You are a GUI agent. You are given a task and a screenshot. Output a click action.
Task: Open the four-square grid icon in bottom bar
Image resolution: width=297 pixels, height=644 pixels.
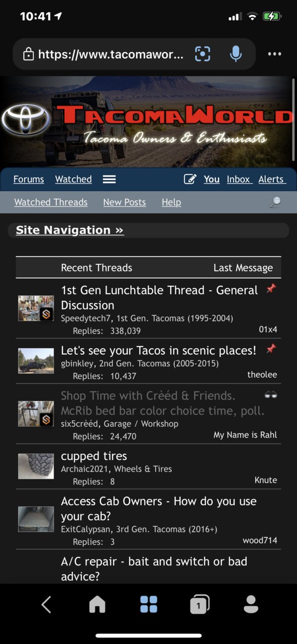click(149, 604)
